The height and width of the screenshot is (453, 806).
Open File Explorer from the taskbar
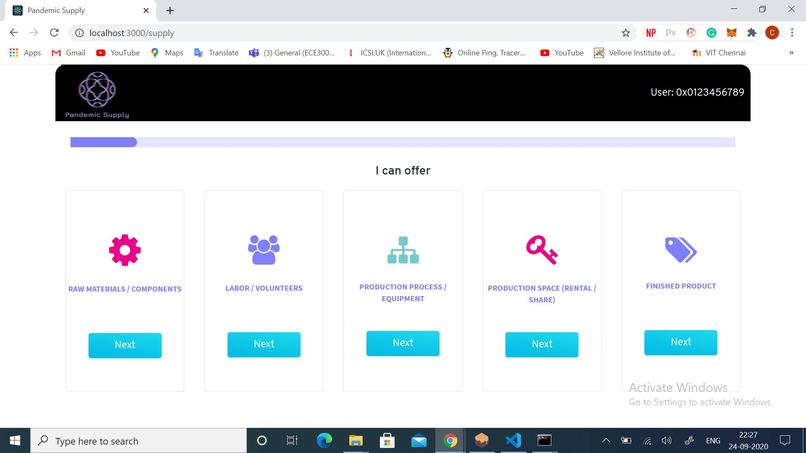coord(356,441)
